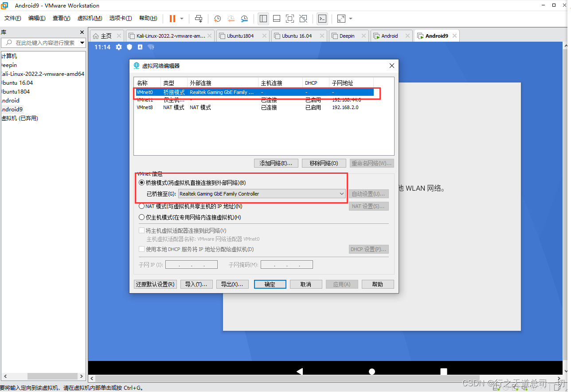Image resolution: width=571 pixels, height=392 pixels.
Task: Click the library scrollbar right arrow
Action: pyautogui.click(x=82, y=376)
